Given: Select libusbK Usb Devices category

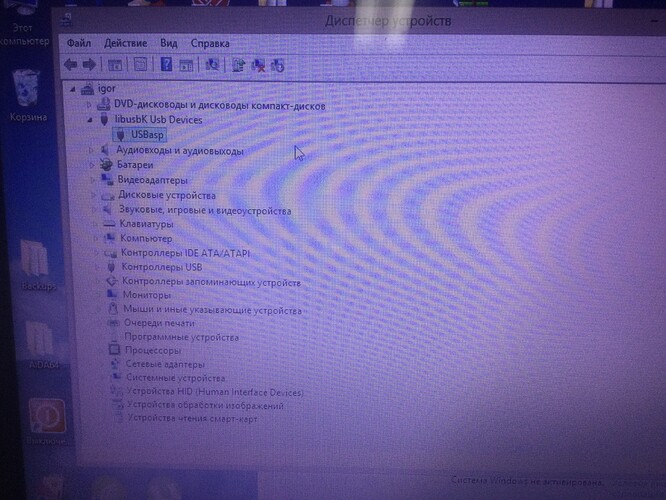Looking at the screenshot, I should tap(158, 120).
